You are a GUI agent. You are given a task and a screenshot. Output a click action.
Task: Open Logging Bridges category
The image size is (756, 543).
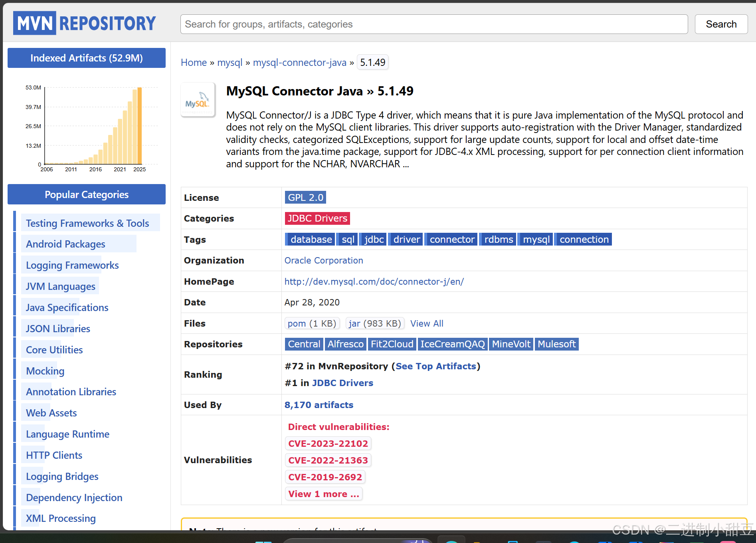tap(62, 476)
